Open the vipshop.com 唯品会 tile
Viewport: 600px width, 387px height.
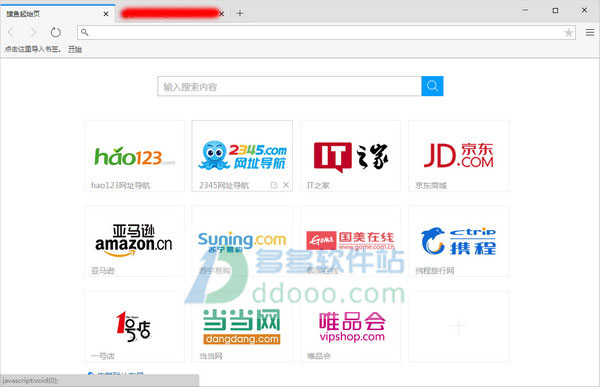point(351,327)
